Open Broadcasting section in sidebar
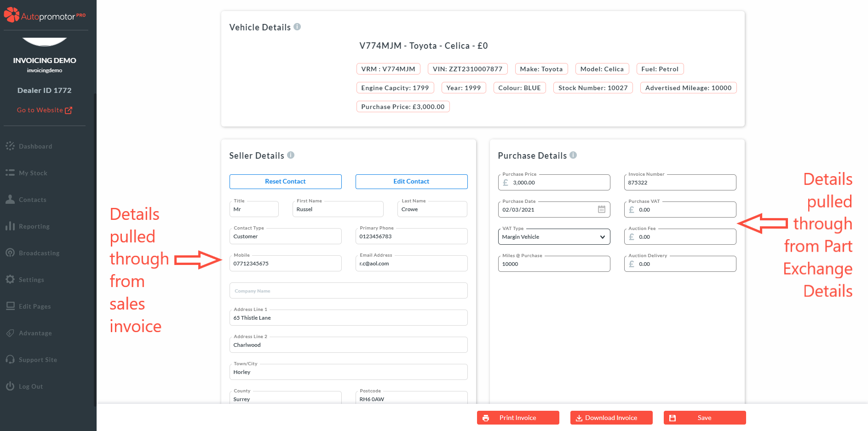Screen dimensions: 868x431 pos(39,253)
